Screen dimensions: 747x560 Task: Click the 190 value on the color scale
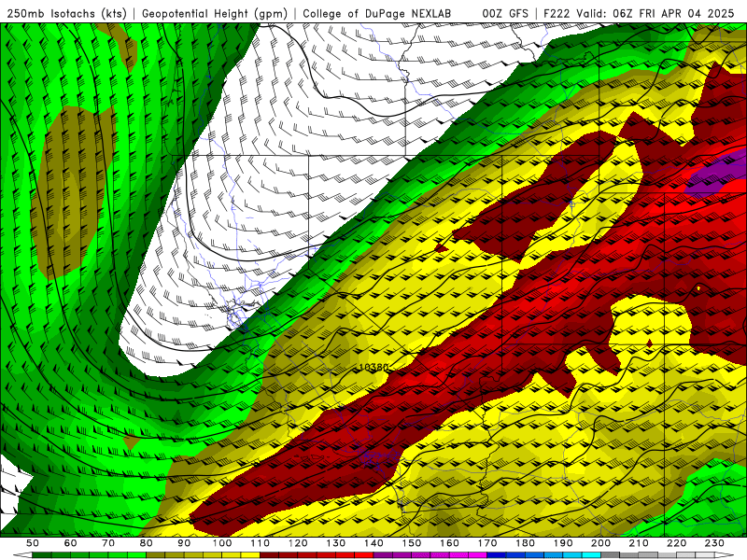pos(563,543)
